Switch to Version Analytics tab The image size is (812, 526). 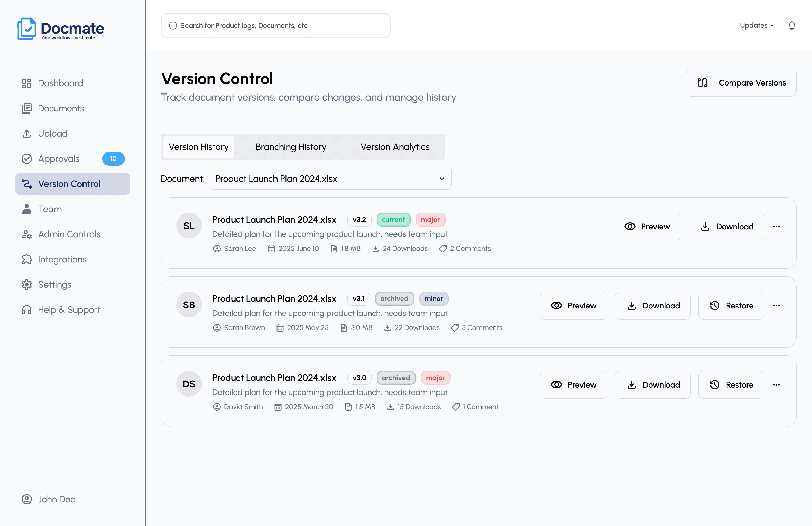pyautogui.click(x=395, y=147)
